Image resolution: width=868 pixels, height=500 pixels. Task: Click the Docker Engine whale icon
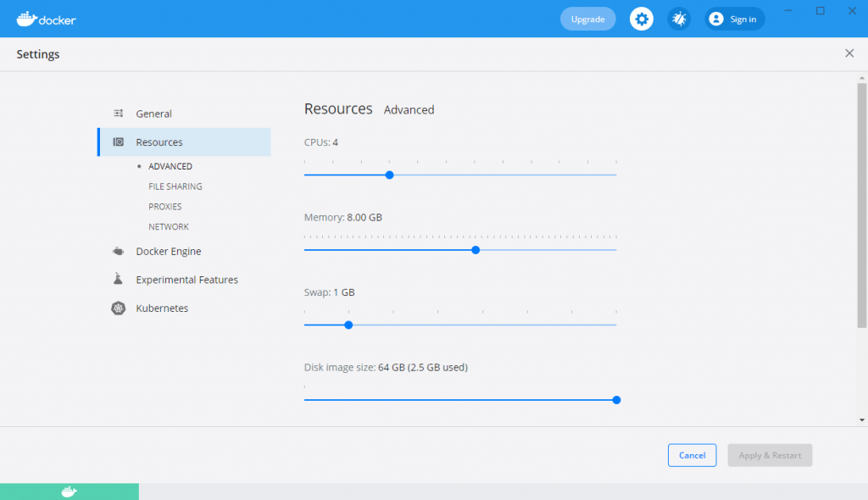click(x=119, y=252)
